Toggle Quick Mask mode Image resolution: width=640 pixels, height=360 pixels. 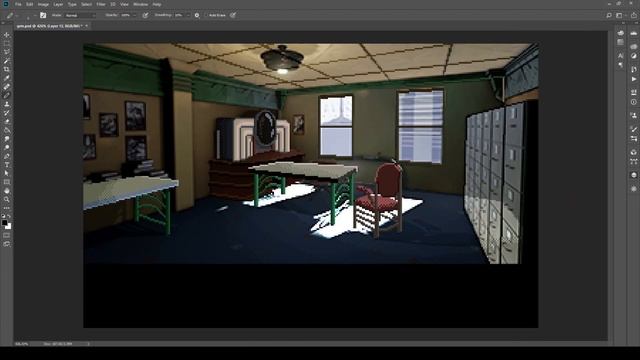pos(7,236)
